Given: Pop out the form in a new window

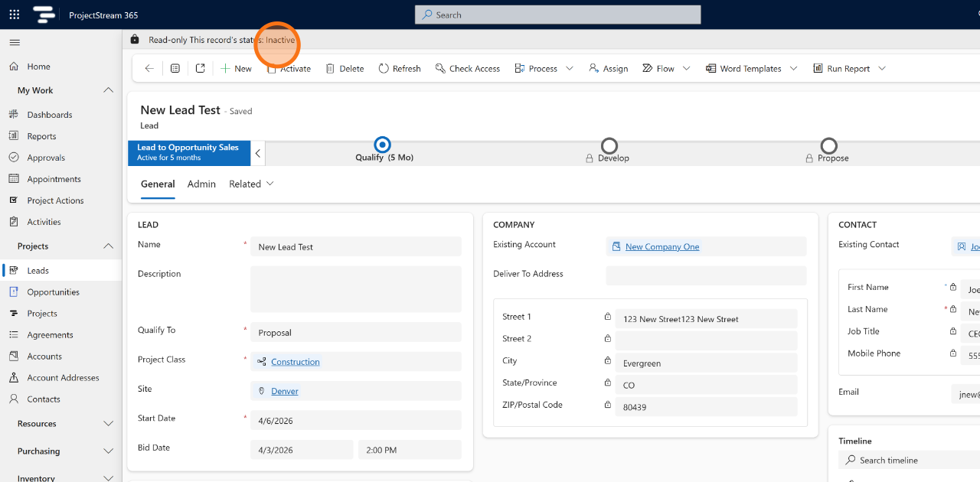Looking at the screenshot, I should 201,68.
